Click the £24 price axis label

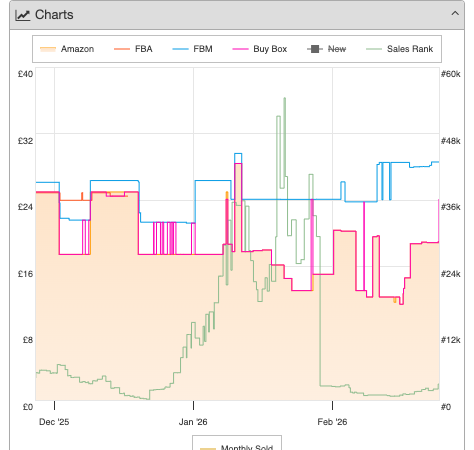click(x=26, y=207)
